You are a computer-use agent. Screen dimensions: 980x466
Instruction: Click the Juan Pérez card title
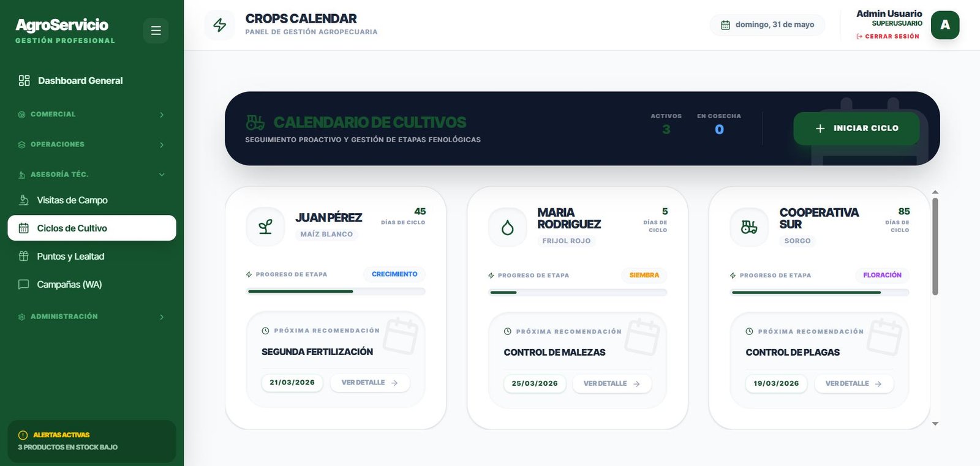(329, 218)
